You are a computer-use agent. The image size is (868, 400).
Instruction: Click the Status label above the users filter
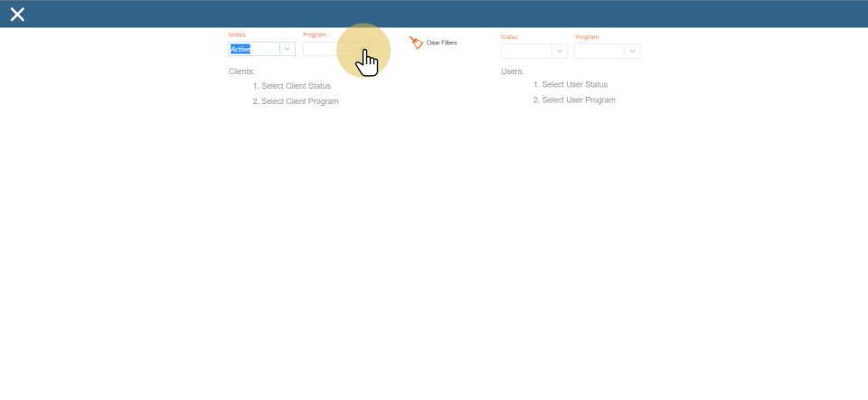[509, 37]
